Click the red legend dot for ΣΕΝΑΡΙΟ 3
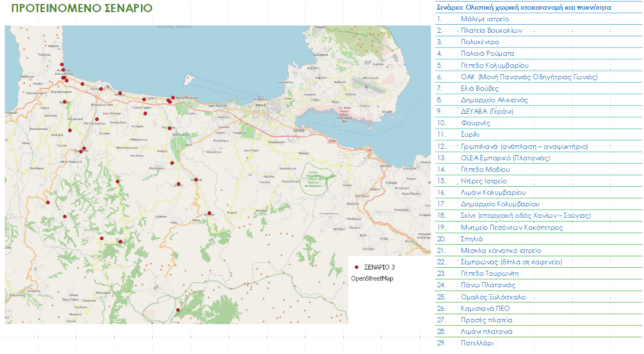Screen dimensions: 644x354 point(356,267)
